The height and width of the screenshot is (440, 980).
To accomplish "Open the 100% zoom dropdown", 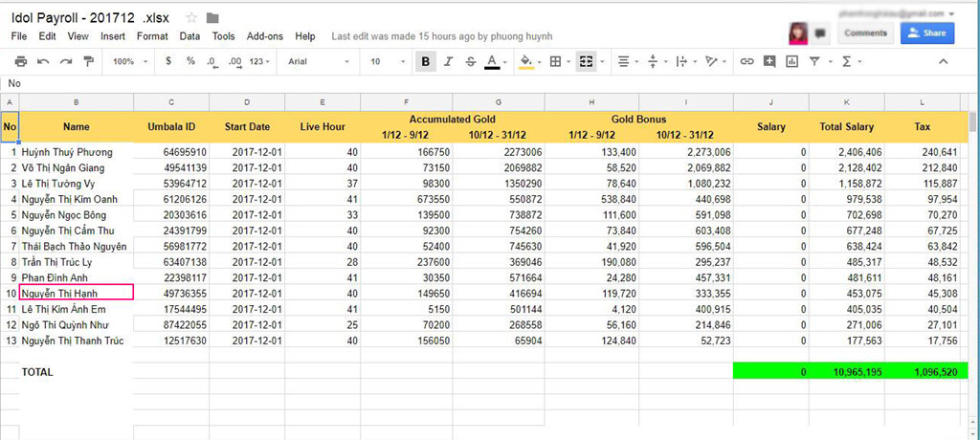I will pyautogui.click(x=127, y=61).
